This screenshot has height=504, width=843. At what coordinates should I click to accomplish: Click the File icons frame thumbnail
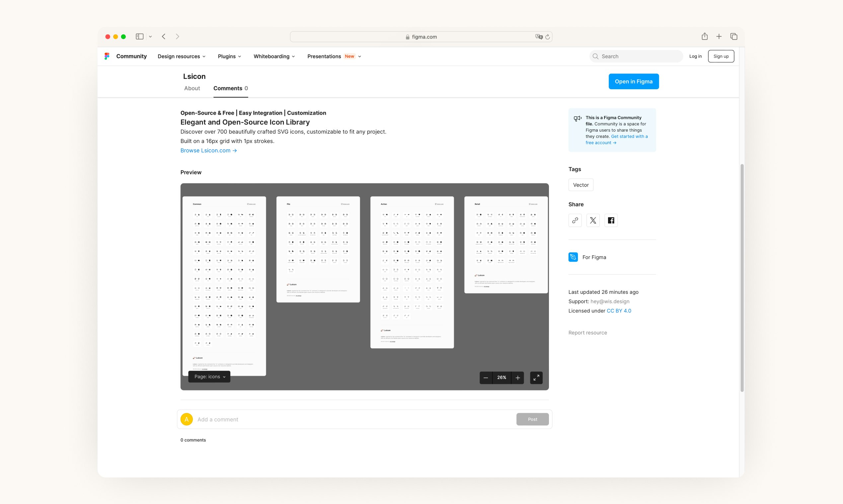[x=318, y=250]
